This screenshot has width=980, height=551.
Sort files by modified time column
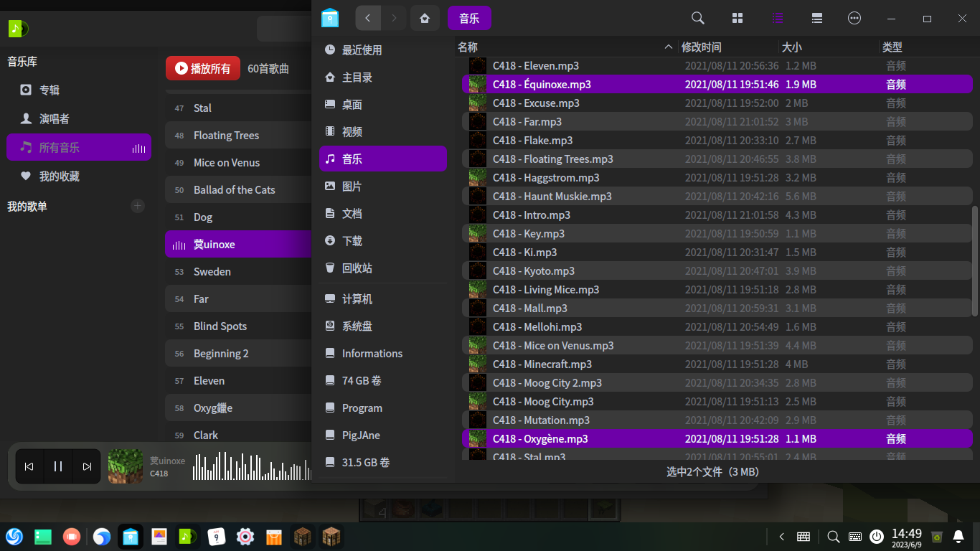click(x=728, y=47)
